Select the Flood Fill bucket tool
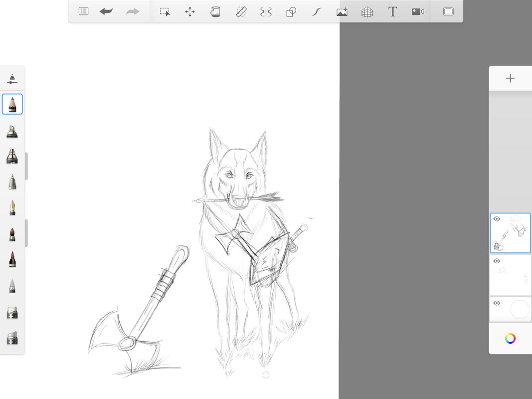Viewport: 532px width, 399px height. (x=215, y=11)
